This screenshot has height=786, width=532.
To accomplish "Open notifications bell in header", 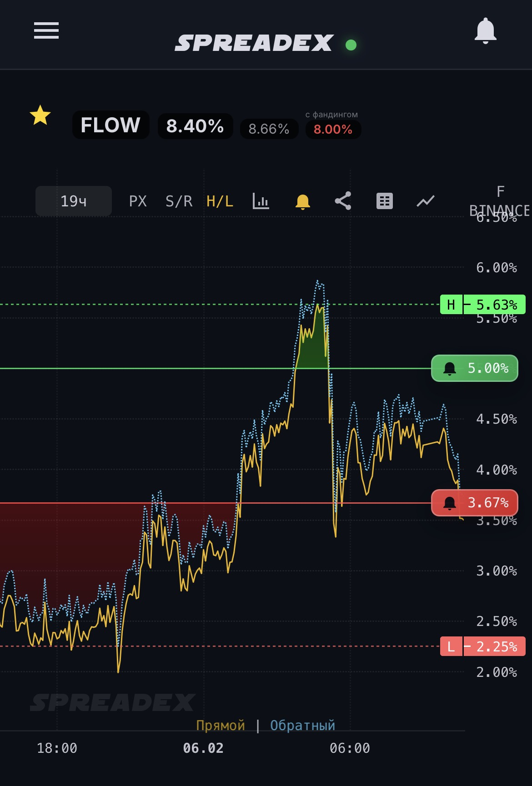I will tap(485, 31).
